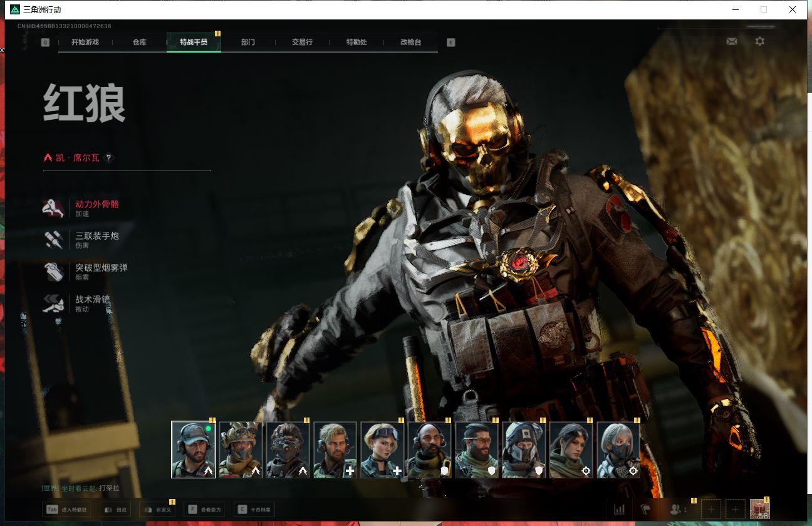Screen dimensions: 812x526
Task: Click the second empty squad plus slot
Action: [x=736, y=510]
